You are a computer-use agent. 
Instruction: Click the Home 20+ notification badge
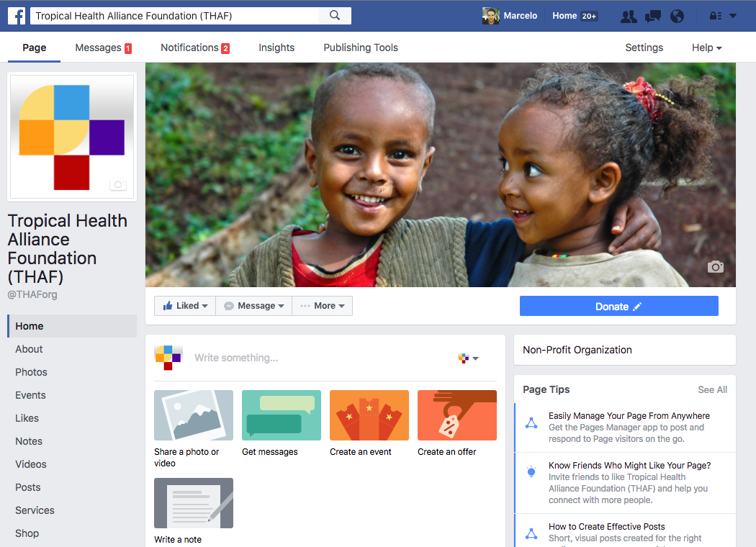(x=589, y=16)
